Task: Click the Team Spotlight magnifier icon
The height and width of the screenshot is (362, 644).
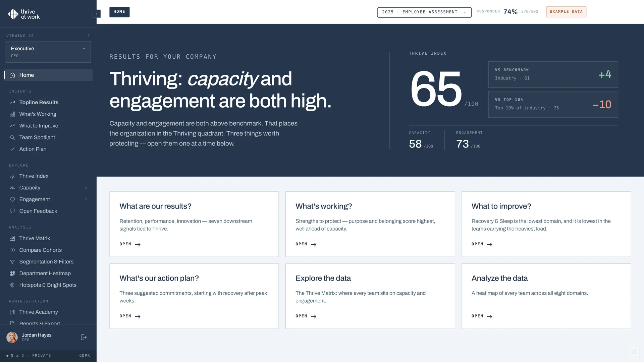Action: tap(12, 137)
